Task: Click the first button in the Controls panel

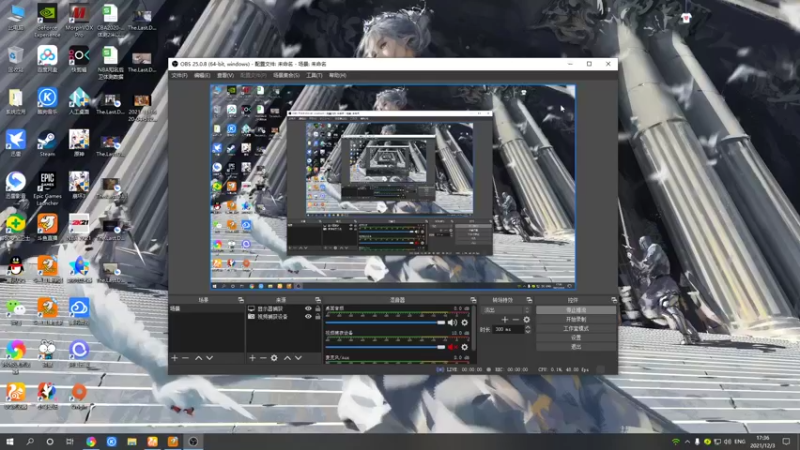Action: 576,310
